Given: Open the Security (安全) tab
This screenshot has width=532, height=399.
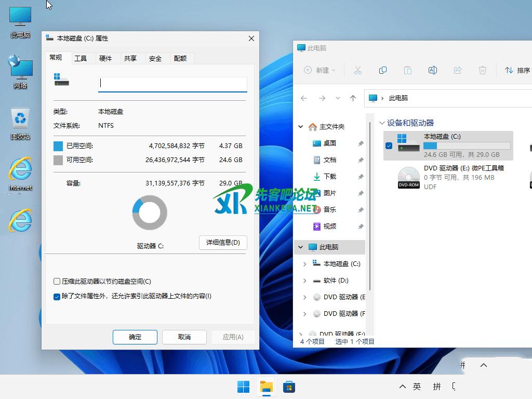Looking at the screenshot, I should (155, 58).
